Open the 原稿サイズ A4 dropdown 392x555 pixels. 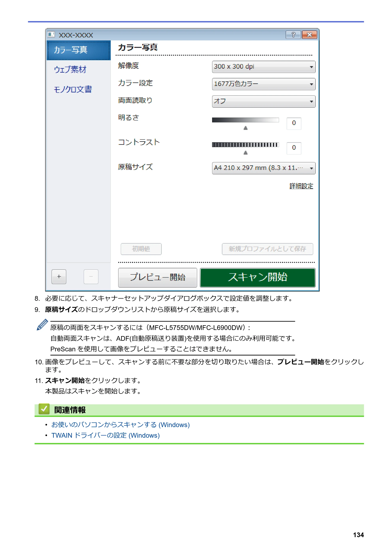coord(264,168)
